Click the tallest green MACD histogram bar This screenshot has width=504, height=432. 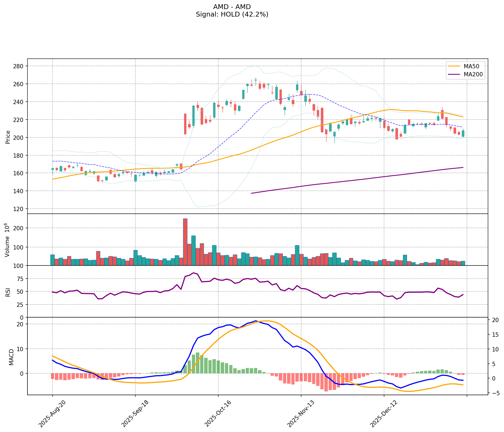[197, 363]
